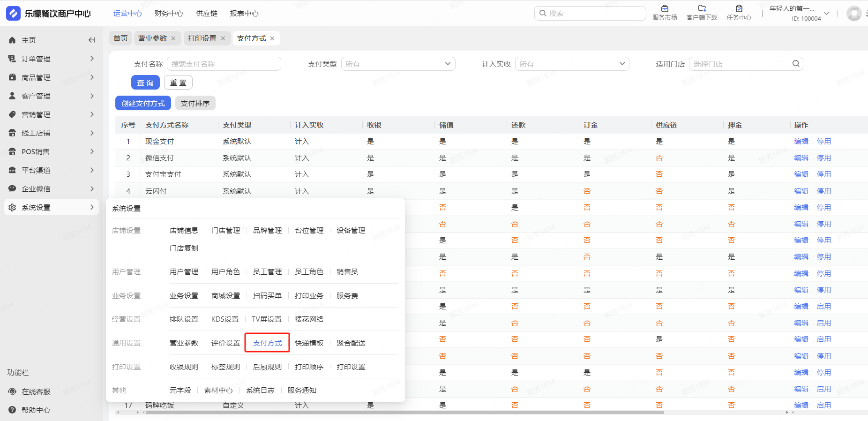Open the 服务市场 icon

tap(665, 8)
